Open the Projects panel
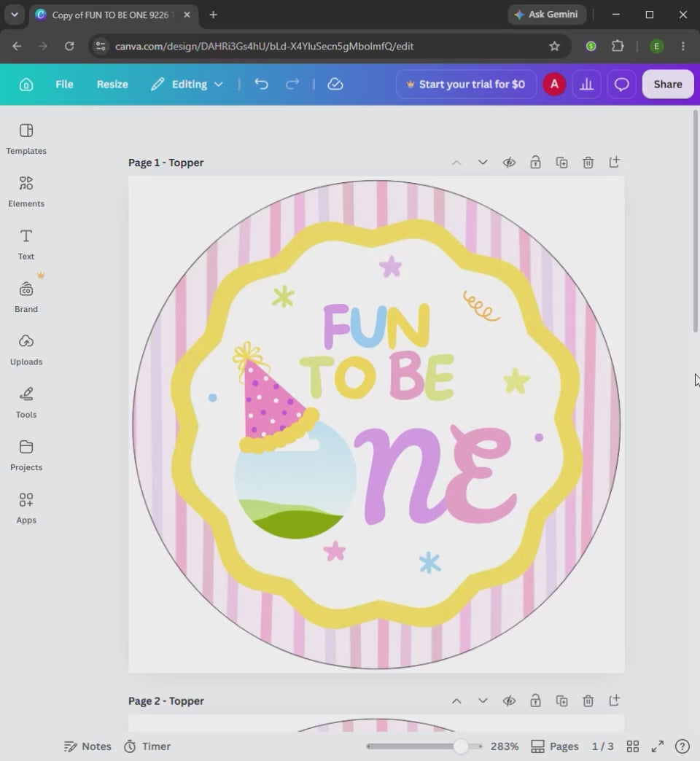The image size is (700, 761). [26, 456]
